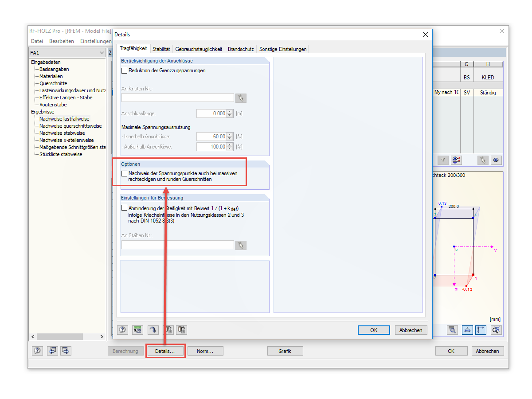Click the Anschlusslänge value field
The height and width of the screenshot is (399, 532).
pos(211,113)
